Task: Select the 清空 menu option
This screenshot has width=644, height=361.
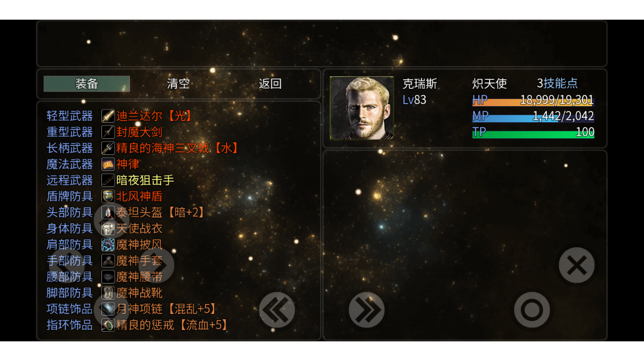Action: pyautogui.click(x=178, y=83)
